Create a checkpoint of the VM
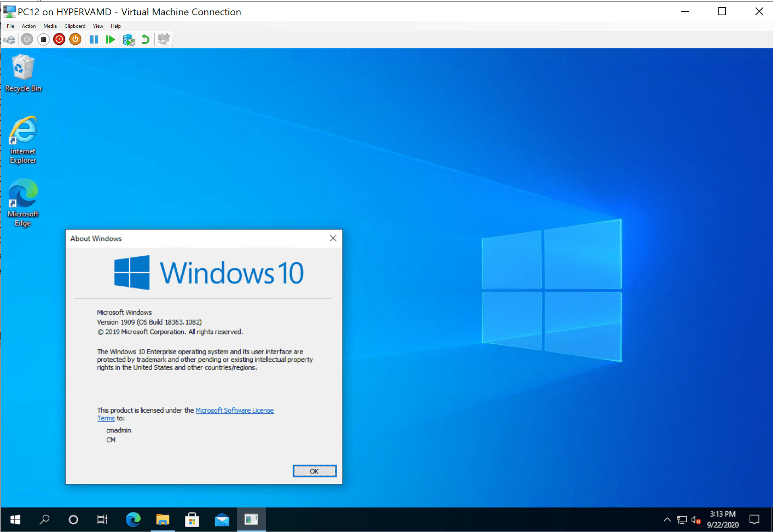Viewport: 773px width, 532px height. 129,39
